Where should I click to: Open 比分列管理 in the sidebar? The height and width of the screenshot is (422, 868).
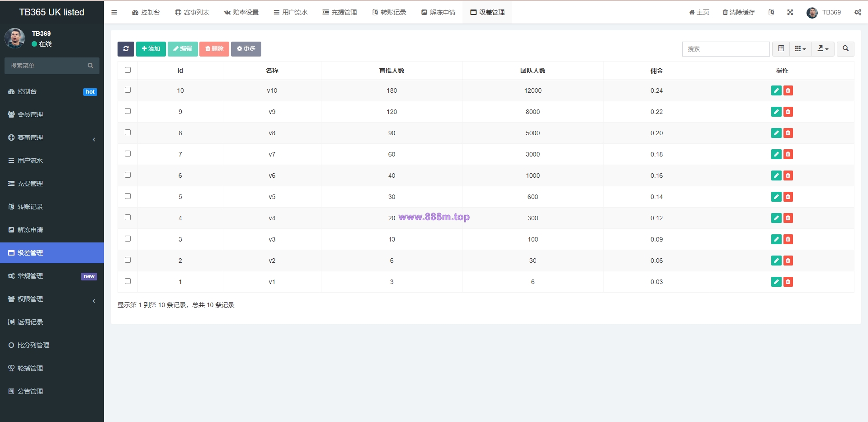(52, 345)
